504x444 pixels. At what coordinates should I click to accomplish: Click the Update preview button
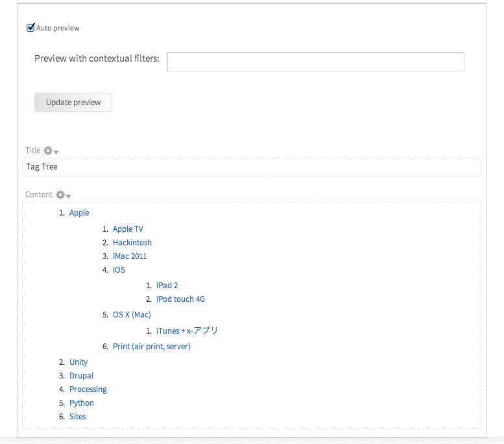click(73, 103)
